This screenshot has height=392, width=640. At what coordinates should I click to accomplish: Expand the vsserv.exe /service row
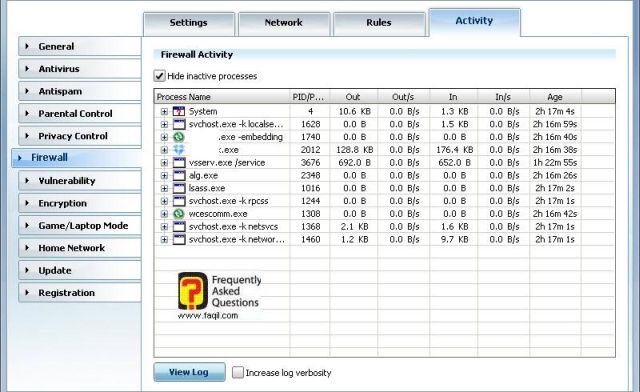click(x=164, y=163)
